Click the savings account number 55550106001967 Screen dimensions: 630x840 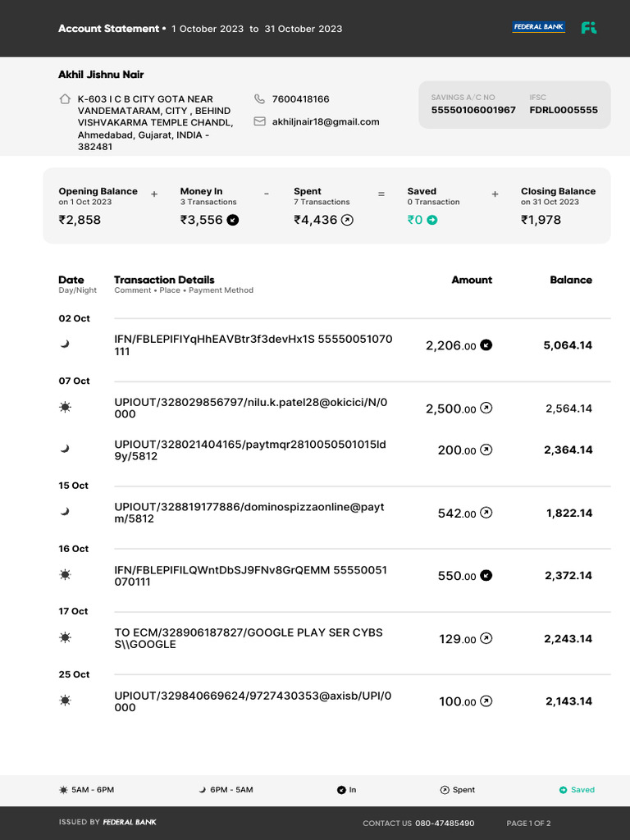click(473, 110)
